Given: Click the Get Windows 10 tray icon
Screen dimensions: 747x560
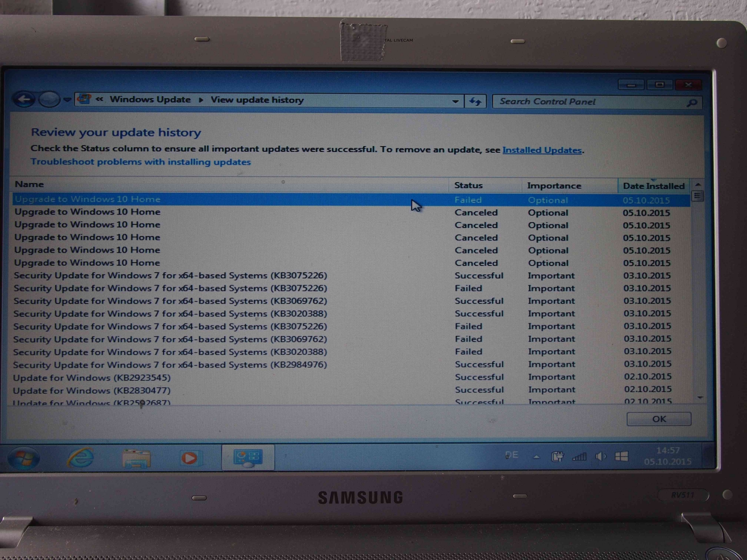Looking at the screenshot, I should click(622, 456).
